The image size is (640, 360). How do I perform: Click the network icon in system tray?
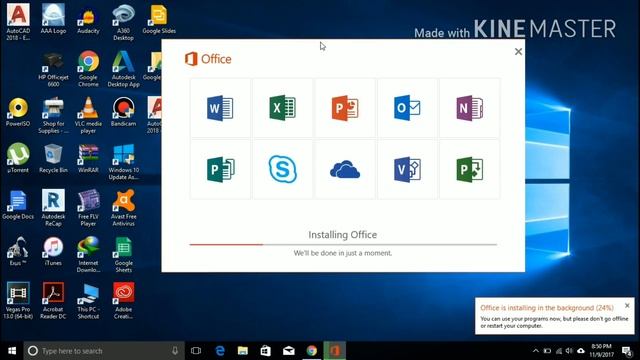[x=559, y=351]
